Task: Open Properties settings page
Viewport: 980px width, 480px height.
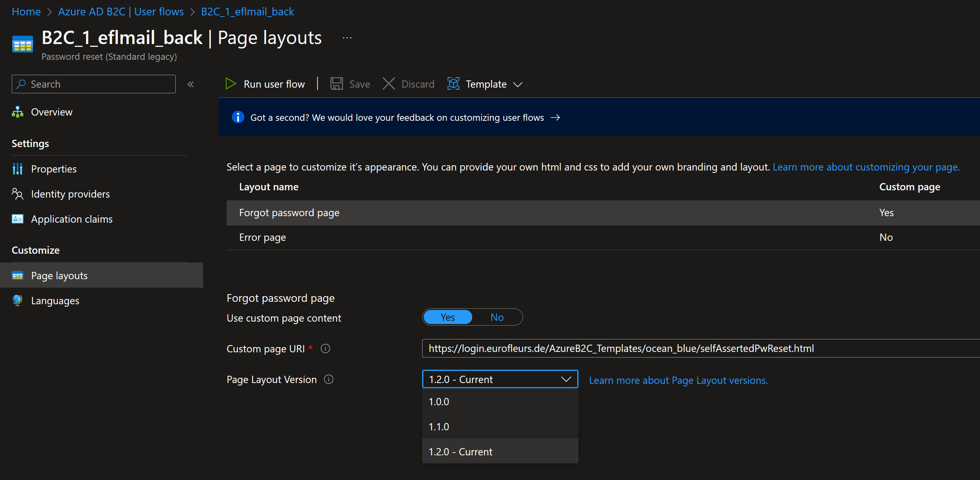Action: tap(54, 169)
